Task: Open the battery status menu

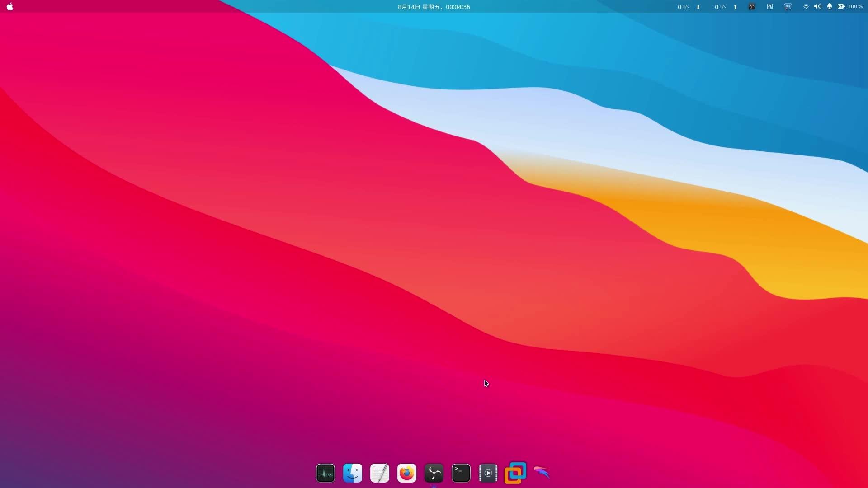Action: 844,7
